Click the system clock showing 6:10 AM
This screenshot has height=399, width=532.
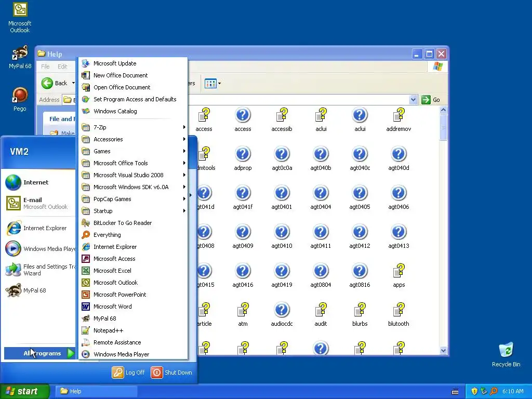(513, 391)
